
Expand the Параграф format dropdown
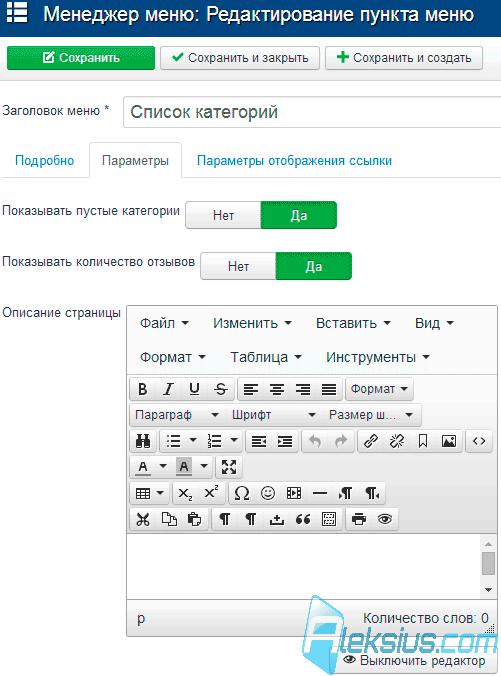click(177, 415)
